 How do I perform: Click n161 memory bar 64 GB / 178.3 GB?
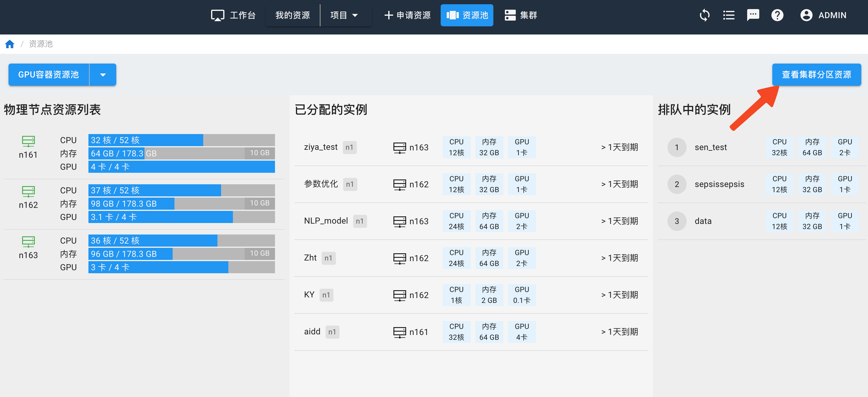(x=181, y=153)
